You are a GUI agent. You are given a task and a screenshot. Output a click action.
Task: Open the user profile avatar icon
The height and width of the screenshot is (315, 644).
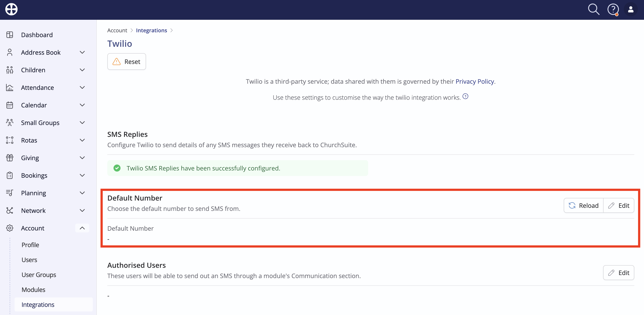click(x=631, y=10)
